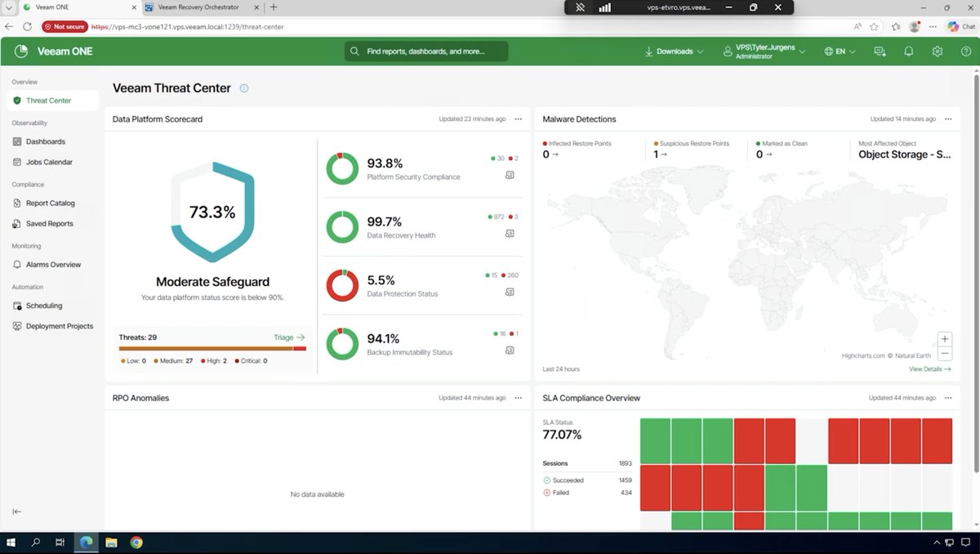Open the Downloads dropdown
Viewport: 980px width, 554px height.
pyautogui.click(x=675, y=51)
